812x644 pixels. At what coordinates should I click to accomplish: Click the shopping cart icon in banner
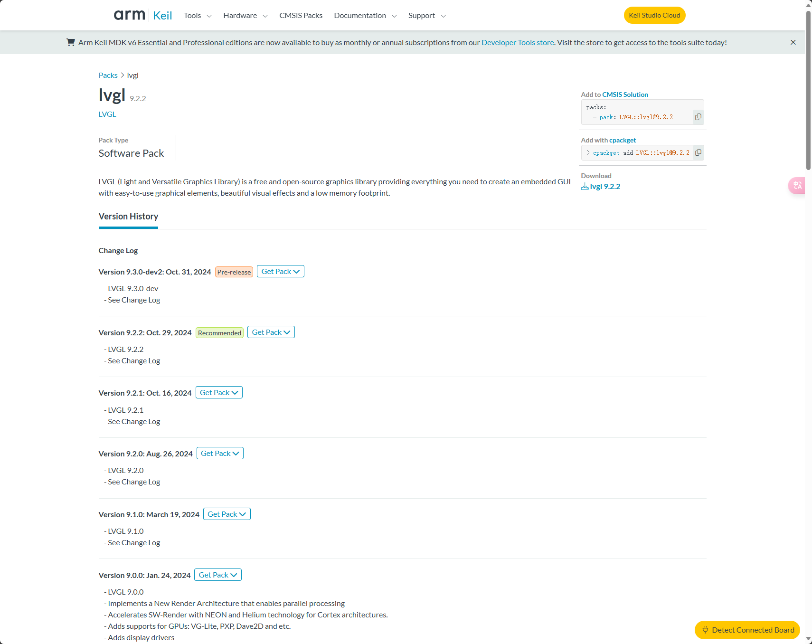point(71,42)
